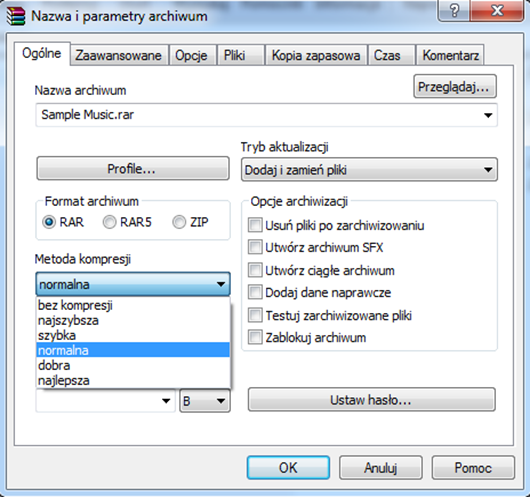Check Testuj zarchiwizowane pliki
The height and width of the screenshot is (497, 530).
click(255, 315)
